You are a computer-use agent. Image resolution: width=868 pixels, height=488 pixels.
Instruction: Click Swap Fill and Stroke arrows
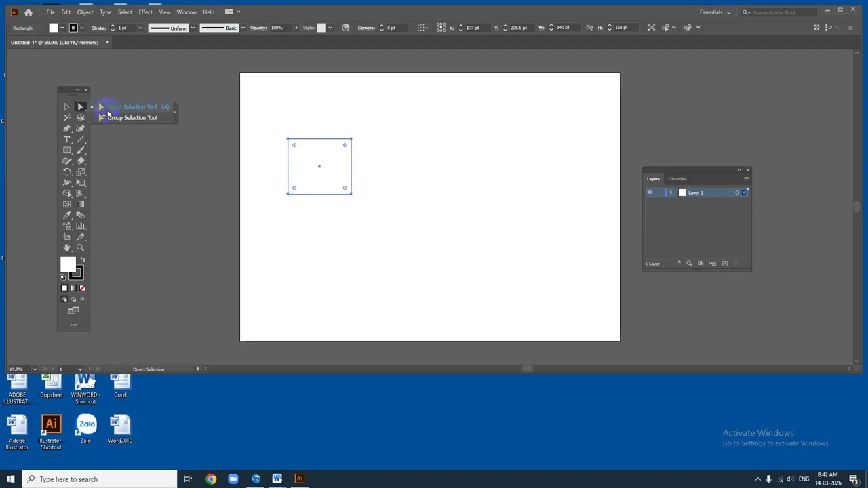[82, 260]
